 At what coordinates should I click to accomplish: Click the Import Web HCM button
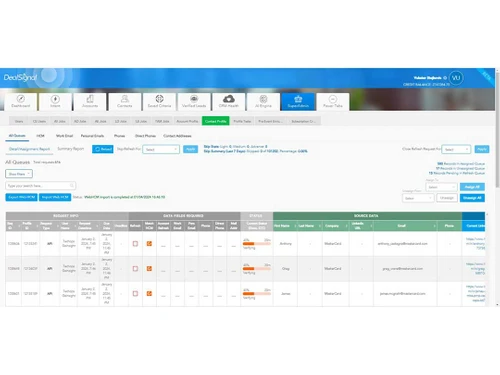(x=55, y=197)
